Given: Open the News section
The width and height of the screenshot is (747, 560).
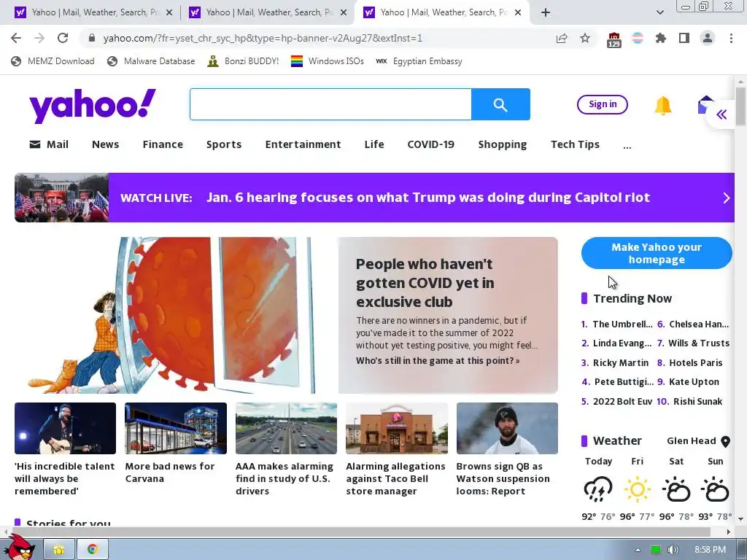Looking at the screenshot, I should click(105, 144).
